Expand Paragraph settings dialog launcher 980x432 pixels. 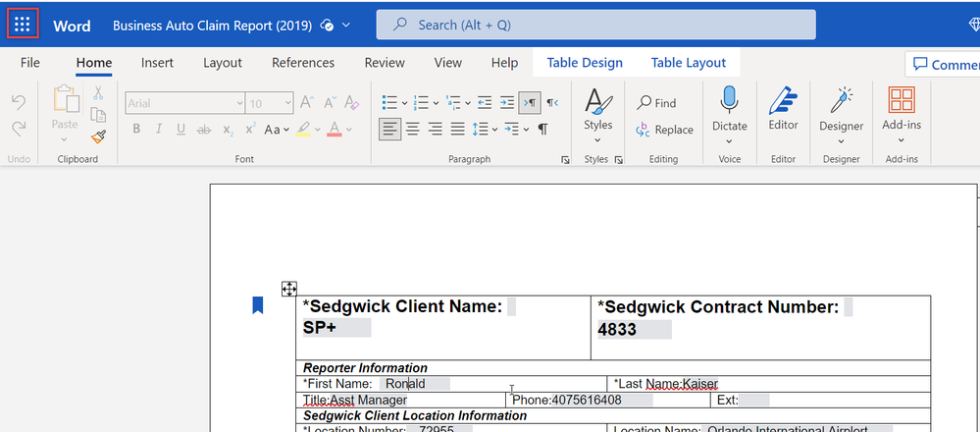(566, 160)
